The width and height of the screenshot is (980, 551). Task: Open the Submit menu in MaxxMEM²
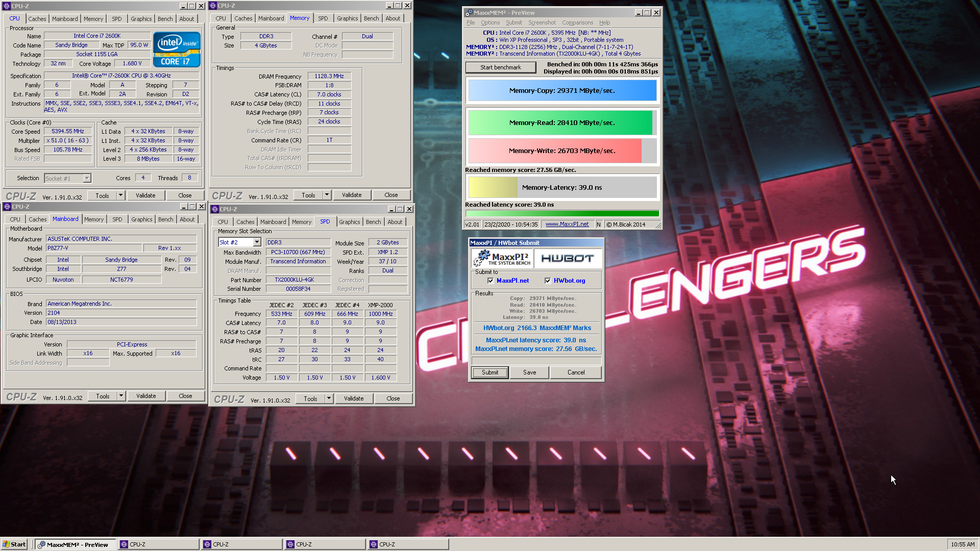pos(514,22)
